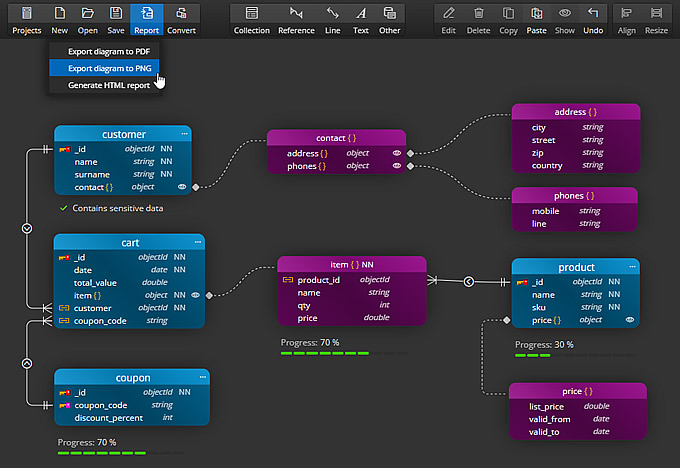Select the cart collection header
The image size is (680, 468).
[x=129, y=242]
